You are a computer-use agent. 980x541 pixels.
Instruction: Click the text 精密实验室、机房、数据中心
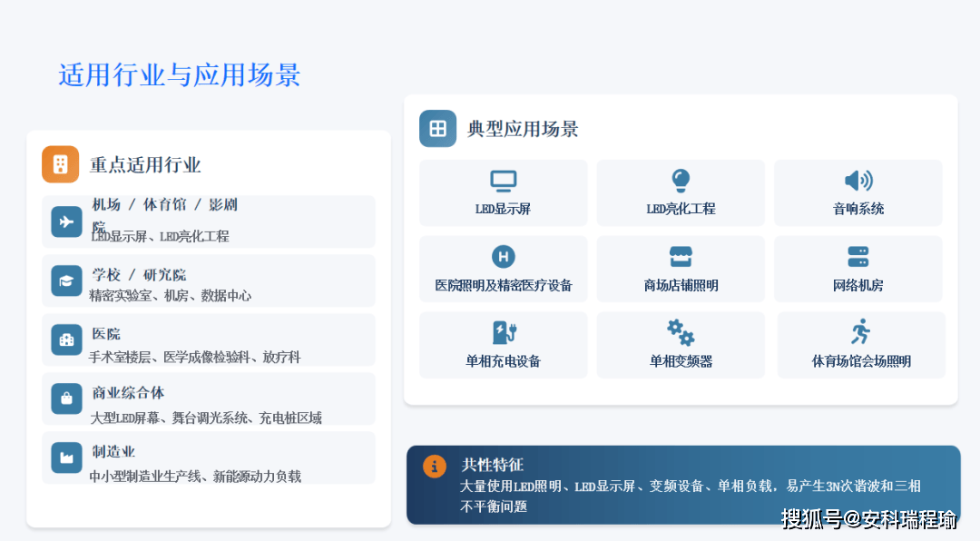pos(170,296)
